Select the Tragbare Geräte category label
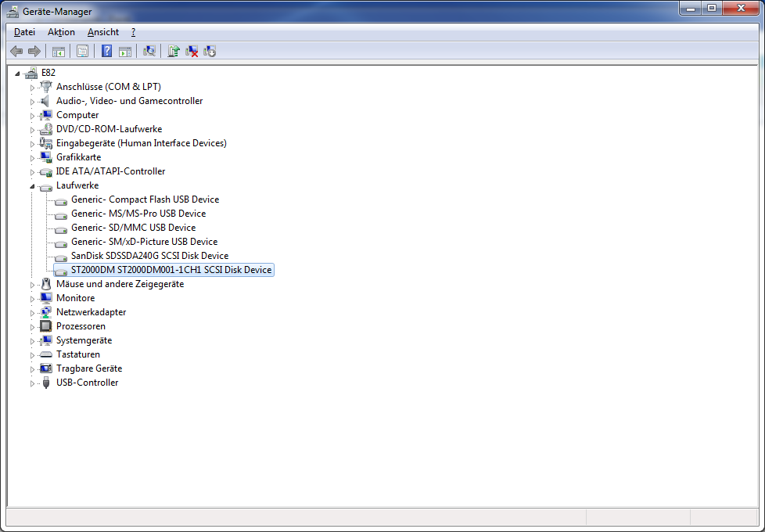 coord(89,368)
